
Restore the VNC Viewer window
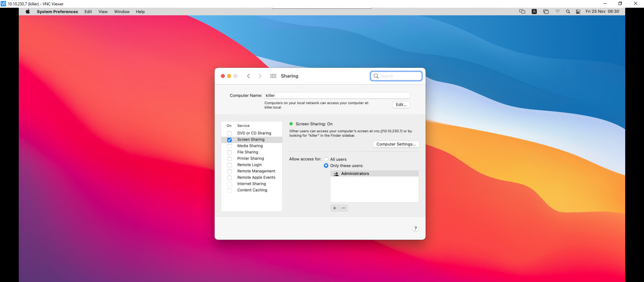click(x=620, y=4)
